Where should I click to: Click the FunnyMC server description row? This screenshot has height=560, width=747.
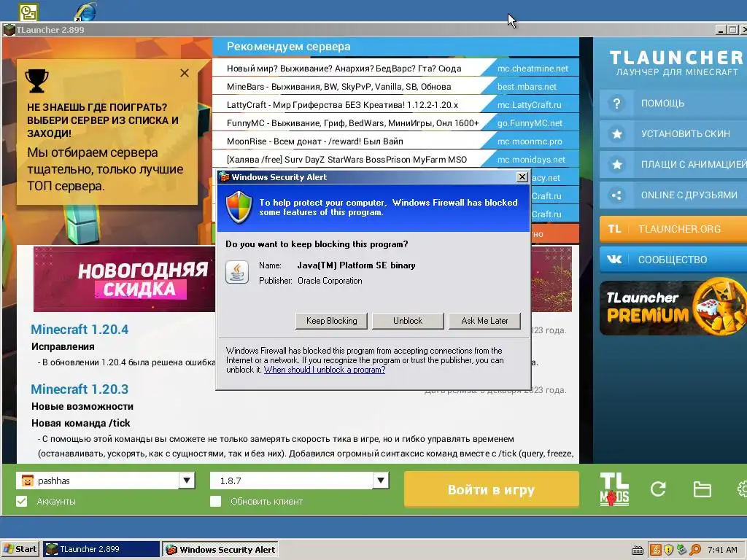pos(352,122)
